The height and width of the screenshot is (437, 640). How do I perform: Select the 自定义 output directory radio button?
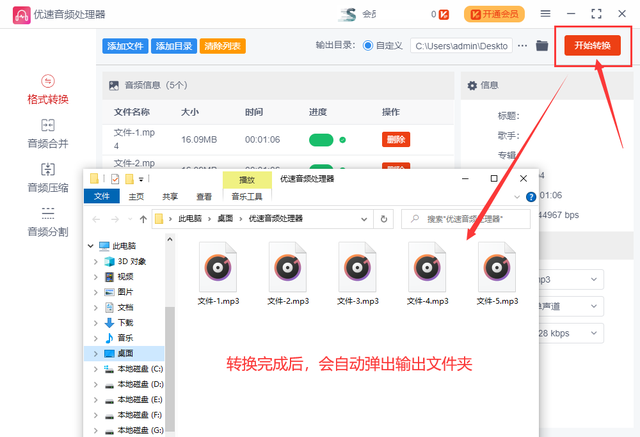pyautogui.click(x=368, y=46)
